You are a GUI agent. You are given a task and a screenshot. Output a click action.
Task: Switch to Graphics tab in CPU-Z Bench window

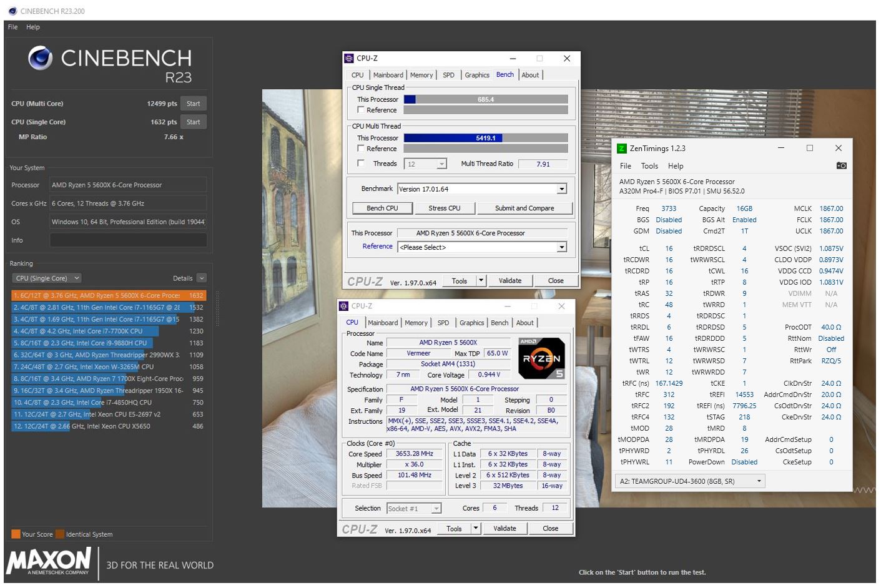click(x=477, y=75)
